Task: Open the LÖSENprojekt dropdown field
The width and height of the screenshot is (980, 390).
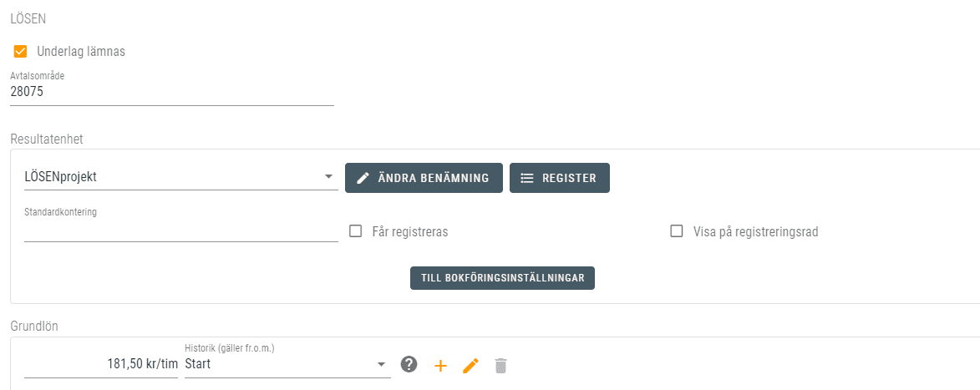Action: pyautogui.click(x=167, y=177)
